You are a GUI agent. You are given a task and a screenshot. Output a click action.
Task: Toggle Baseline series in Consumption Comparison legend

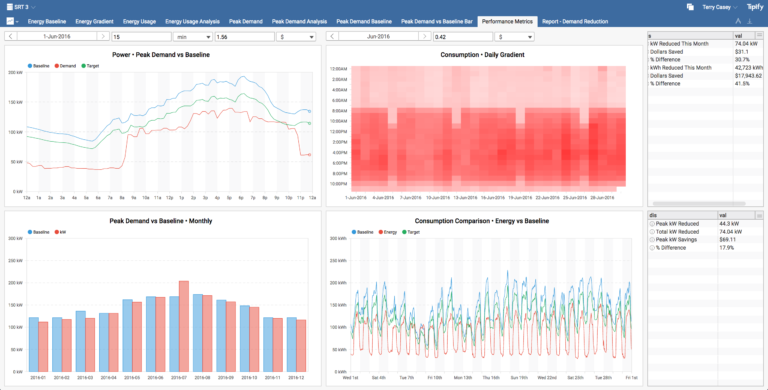click(x=362, y=232)
